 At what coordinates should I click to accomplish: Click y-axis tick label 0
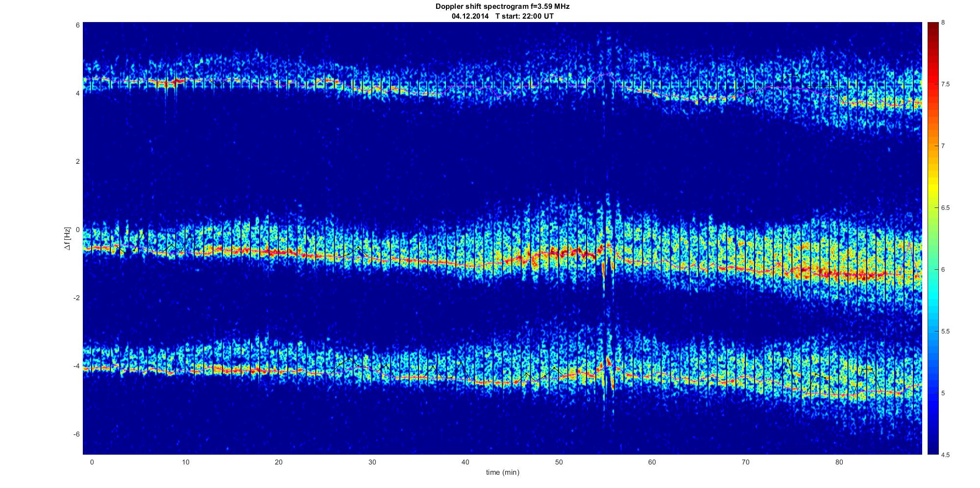click(77, 230)
